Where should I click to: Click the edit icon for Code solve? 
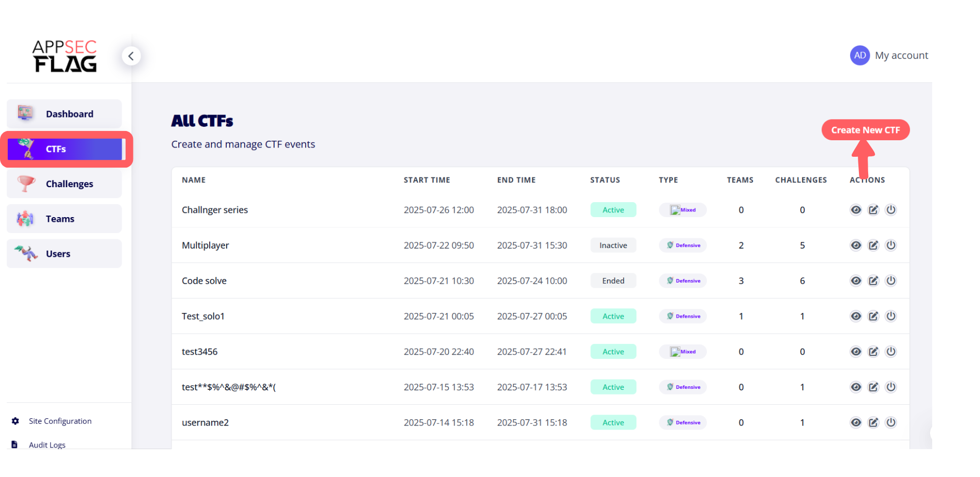pos(873,281)
